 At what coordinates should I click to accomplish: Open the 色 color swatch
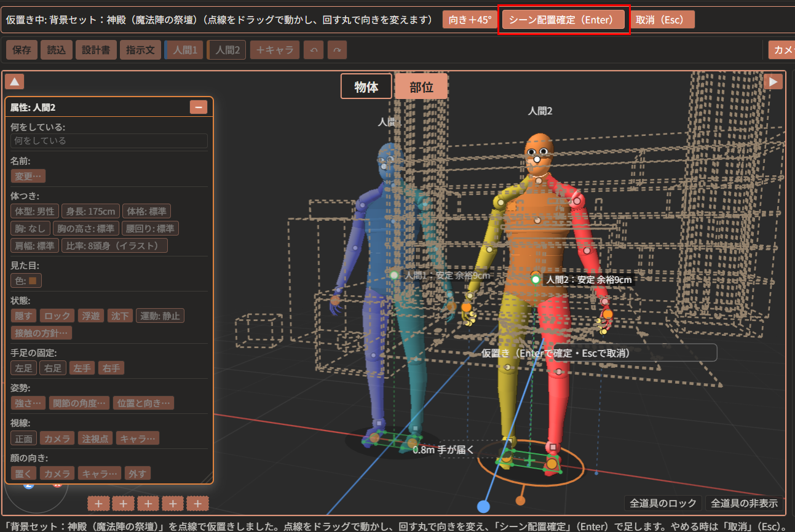point(26,280)
